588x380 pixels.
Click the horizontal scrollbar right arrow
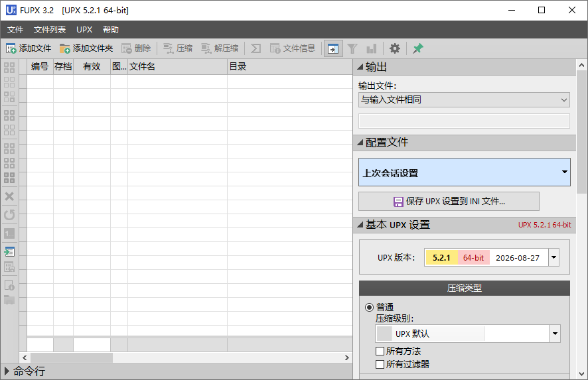[347, 358]
